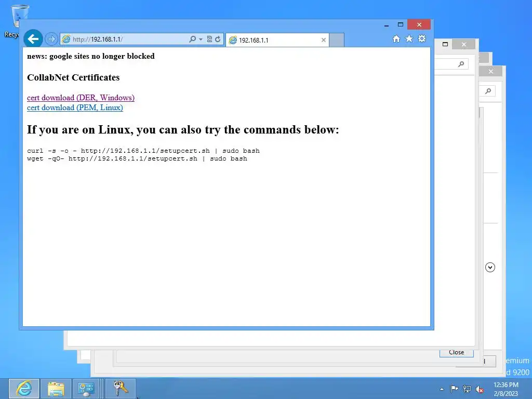Screen dimensions: 532x399
Task: Close the 192.168.1.1 tab
Action: 323,40
